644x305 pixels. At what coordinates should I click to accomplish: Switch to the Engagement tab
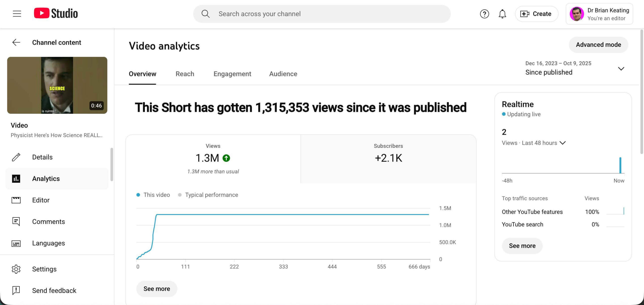[232, 74]
